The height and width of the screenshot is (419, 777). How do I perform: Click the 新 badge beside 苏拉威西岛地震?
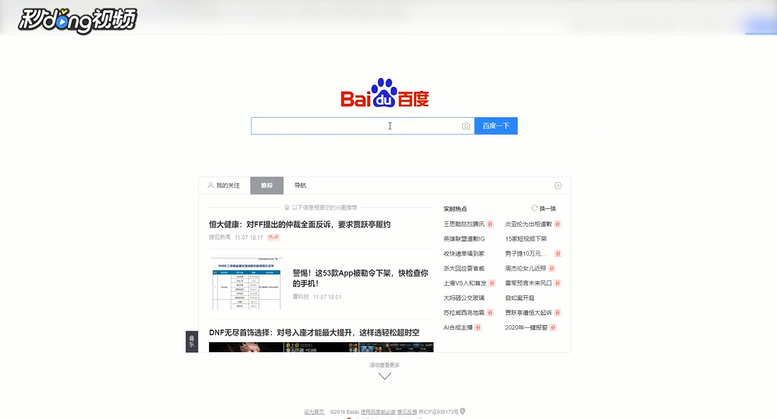(x=490, y=313)
